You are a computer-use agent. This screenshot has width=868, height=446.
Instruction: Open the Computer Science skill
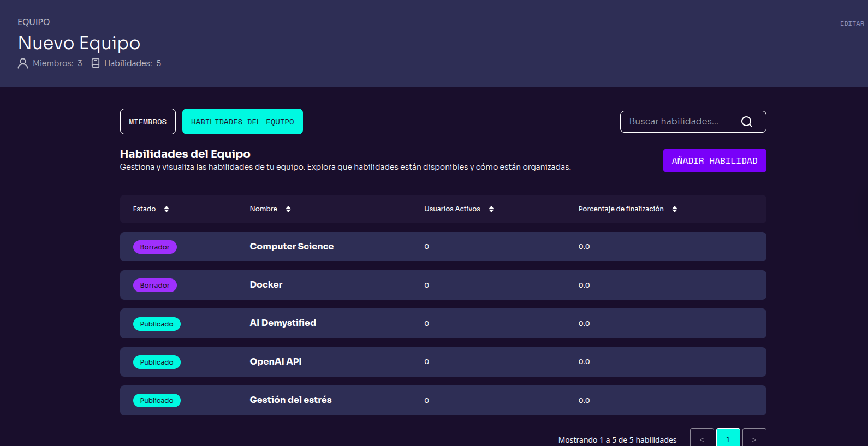click(x=292, y=247)
